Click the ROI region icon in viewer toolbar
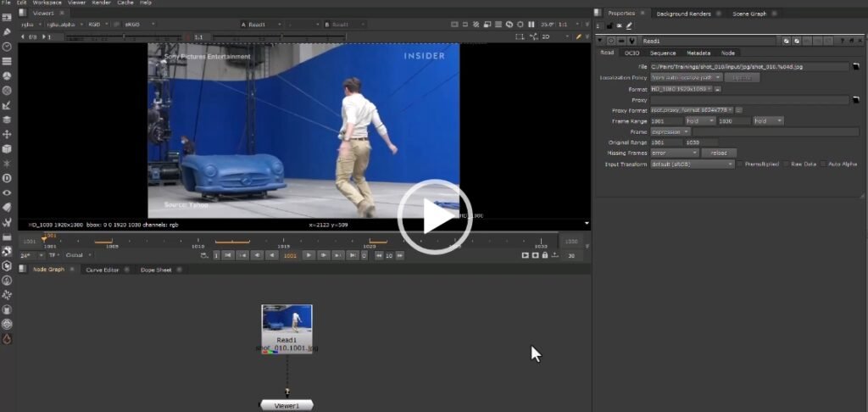 [520, 36]
